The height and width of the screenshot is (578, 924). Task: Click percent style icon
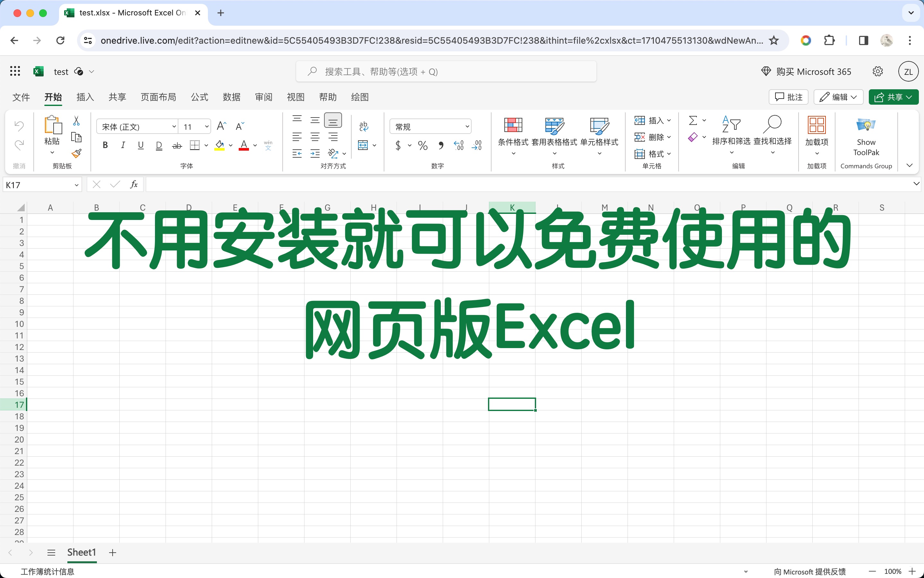pos(423,145)
